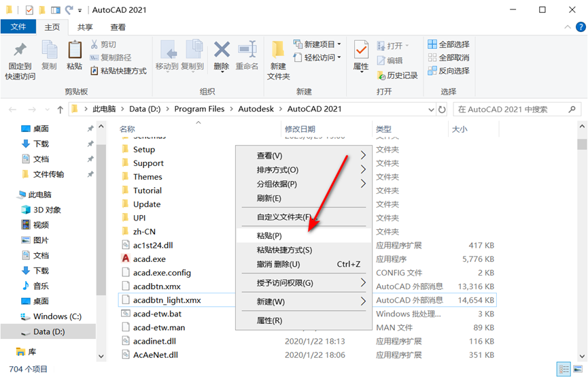The height and width of the screenshot is (377, 588).
Task: Click the file list scroll down arrow
Action: point(582,356)
